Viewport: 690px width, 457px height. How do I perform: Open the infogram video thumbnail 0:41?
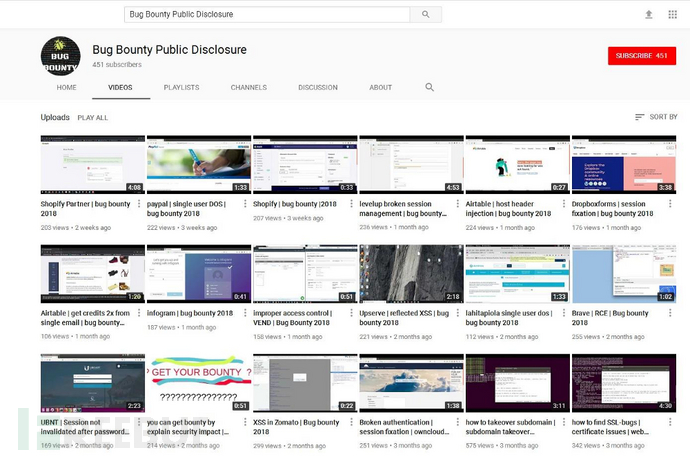point(198,274)
